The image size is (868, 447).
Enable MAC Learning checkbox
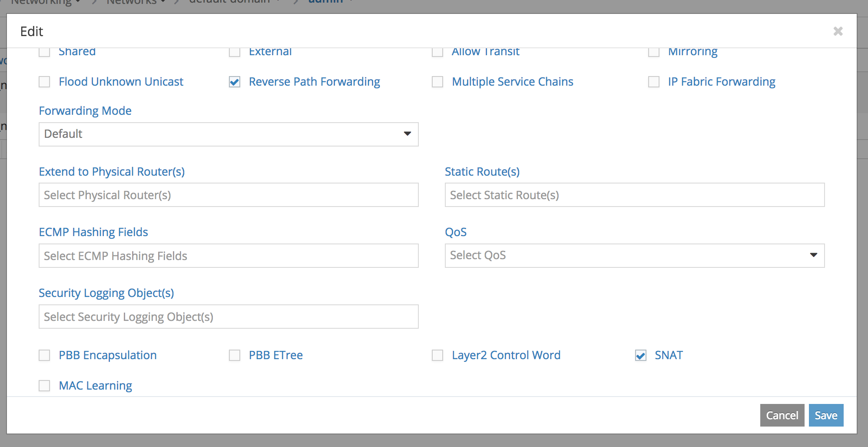[44, 386]
